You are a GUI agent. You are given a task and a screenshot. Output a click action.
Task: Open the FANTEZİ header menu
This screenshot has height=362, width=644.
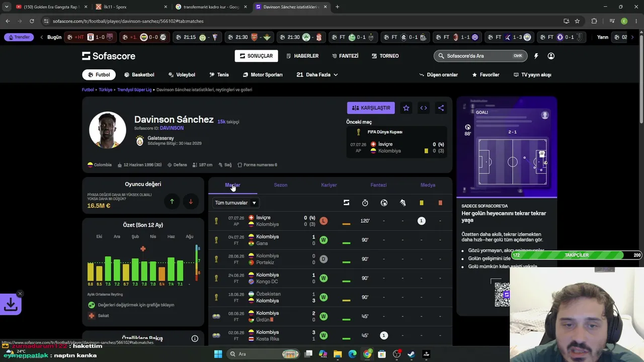coord(345,56)
